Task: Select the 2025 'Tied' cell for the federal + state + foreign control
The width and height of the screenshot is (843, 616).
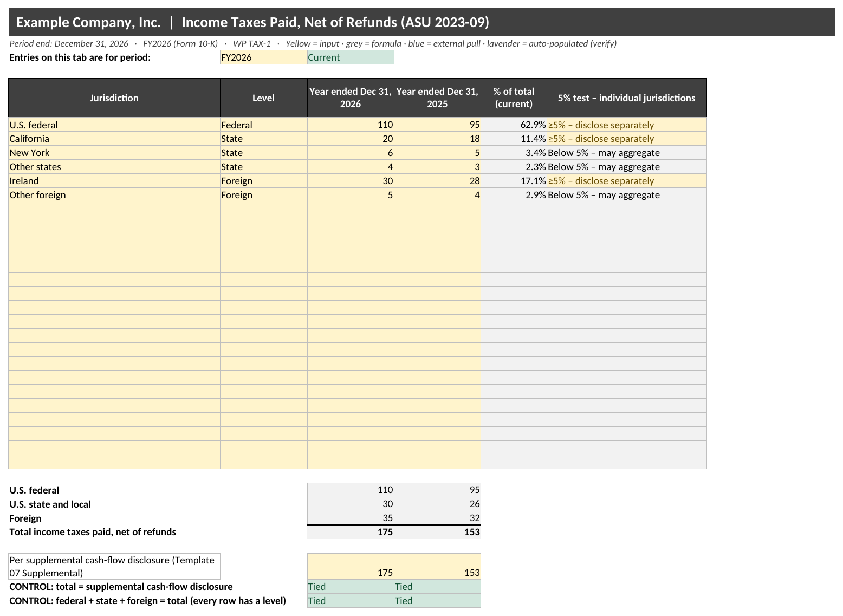Action: (x=437, y=601)
